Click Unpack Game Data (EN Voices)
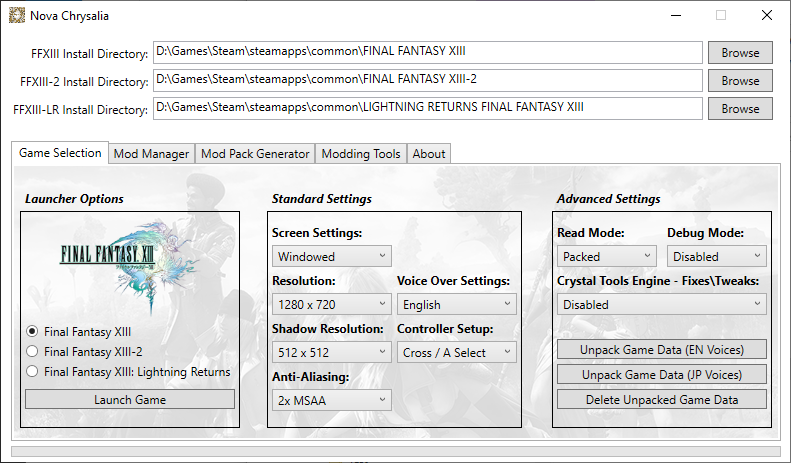The width and height of the screenshot is (791, 463). click(x=661, y=350)
